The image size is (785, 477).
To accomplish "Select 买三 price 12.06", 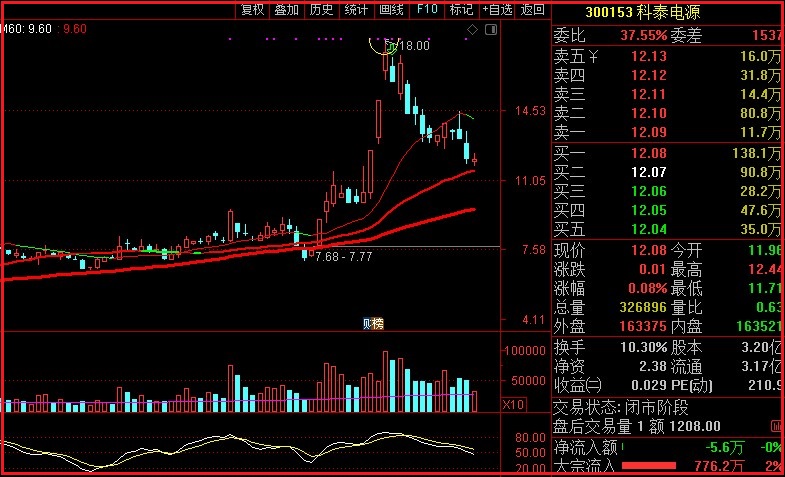I will point(649,191).
